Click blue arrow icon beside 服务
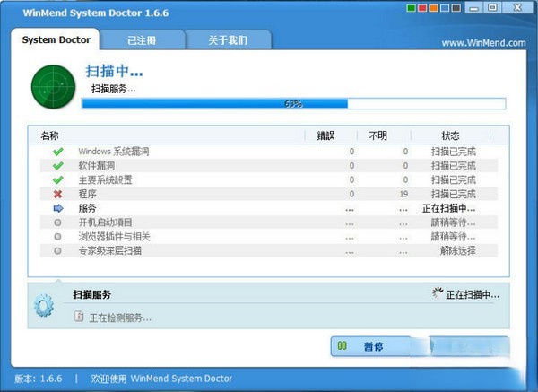The width and height of the screenshot is (538, 392). pyautogui.click(x=58, y=208)
